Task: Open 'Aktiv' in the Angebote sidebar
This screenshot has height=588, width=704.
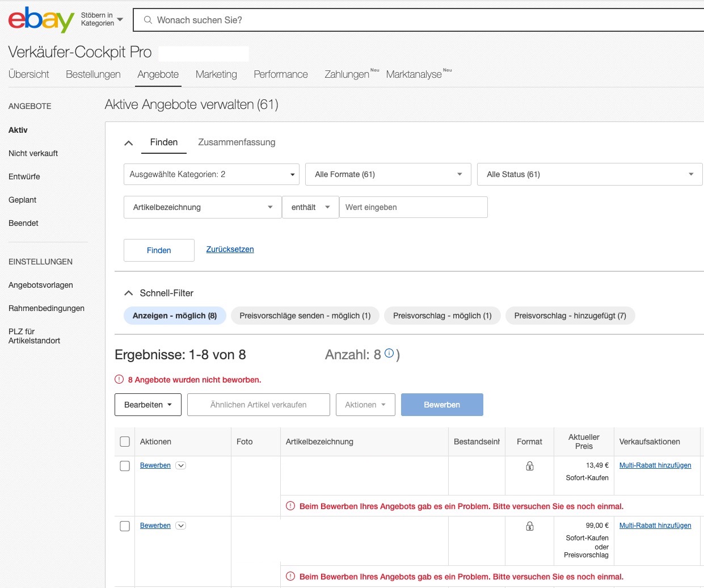Action: (x=18, y=130)
